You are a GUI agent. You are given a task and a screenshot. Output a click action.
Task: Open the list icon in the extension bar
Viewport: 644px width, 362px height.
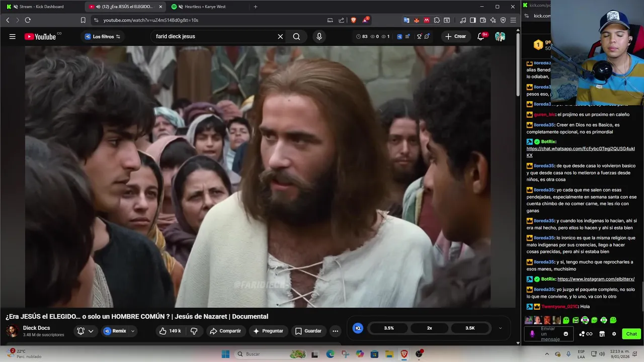point(407,36)
